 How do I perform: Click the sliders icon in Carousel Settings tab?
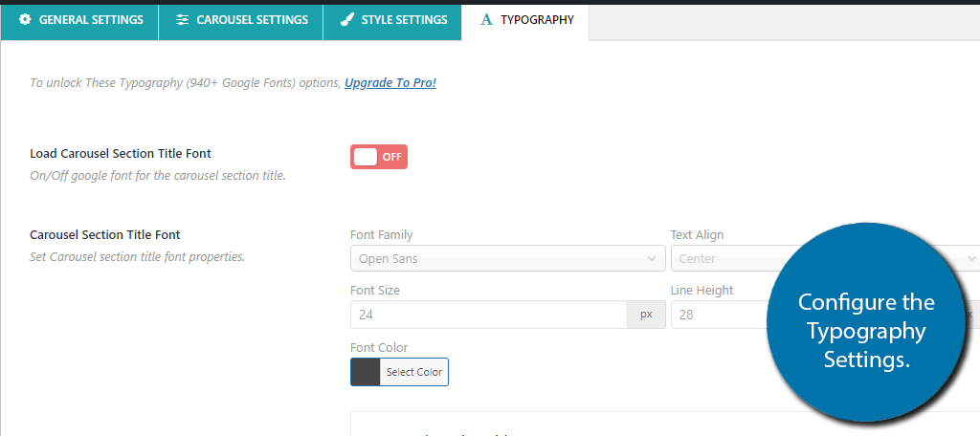[183, 20]
